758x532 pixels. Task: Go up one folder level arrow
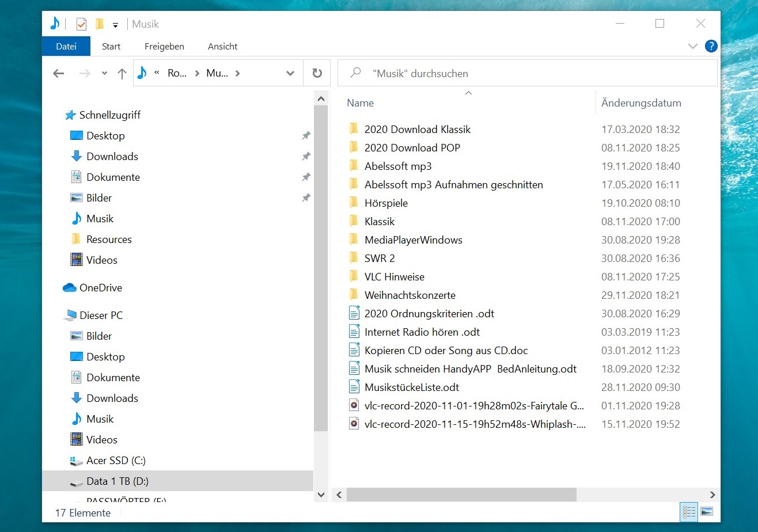[x=122, y=73]
